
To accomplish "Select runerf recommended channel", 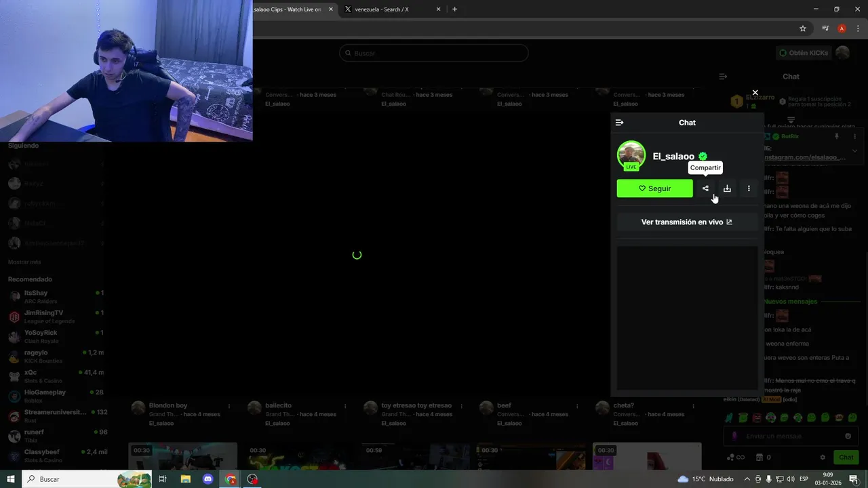I will 57,436.
